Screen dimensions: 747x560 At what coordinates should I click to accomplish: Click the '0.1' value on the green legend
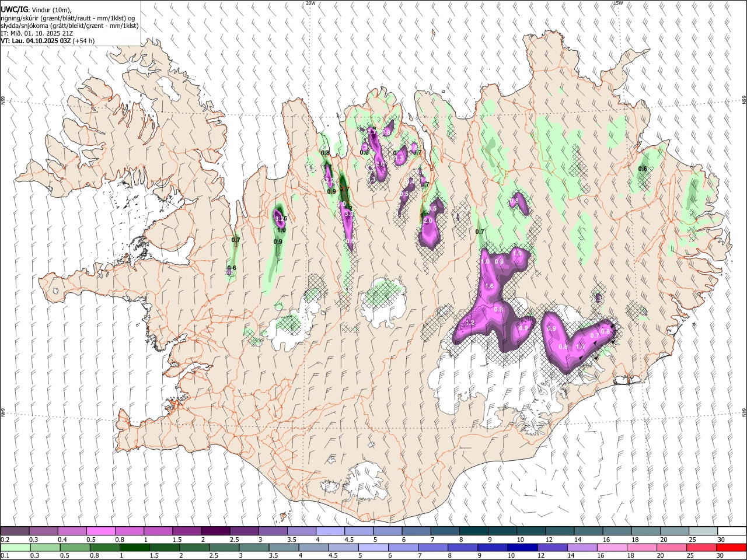(4, 556)
